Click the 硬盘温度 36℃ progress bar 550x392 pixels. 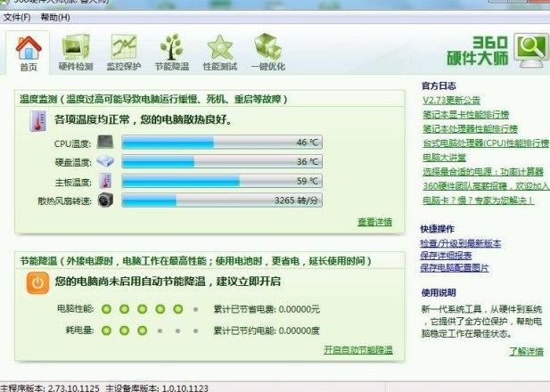tap(222, 161)
